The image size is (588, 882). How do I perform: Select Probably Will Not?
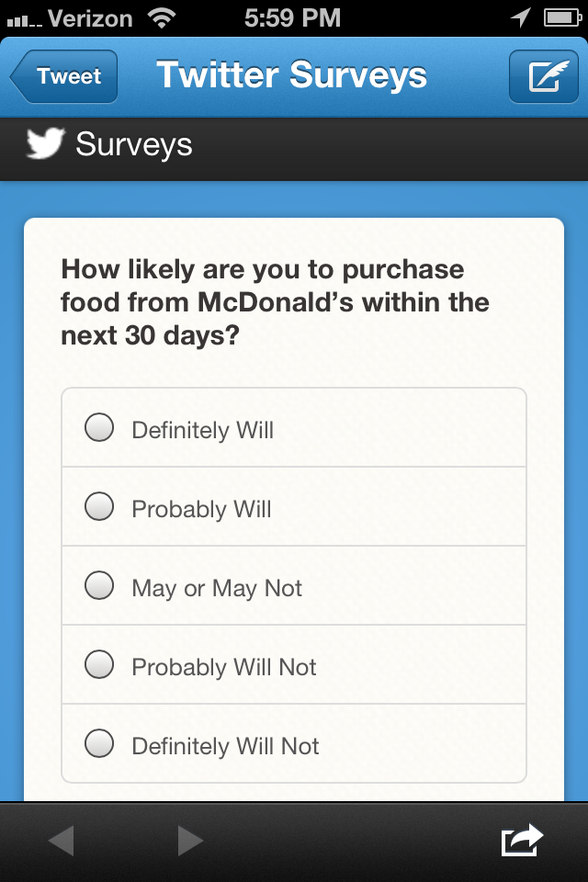(98, 665)
